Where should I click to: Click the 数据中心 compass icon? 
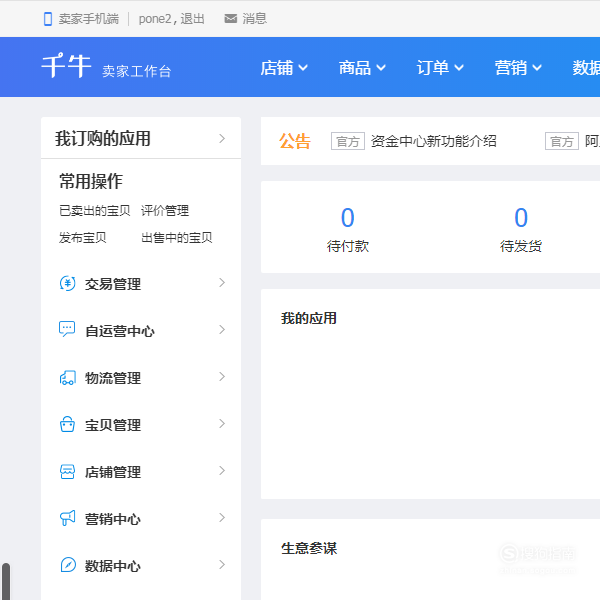coord(68,565)
